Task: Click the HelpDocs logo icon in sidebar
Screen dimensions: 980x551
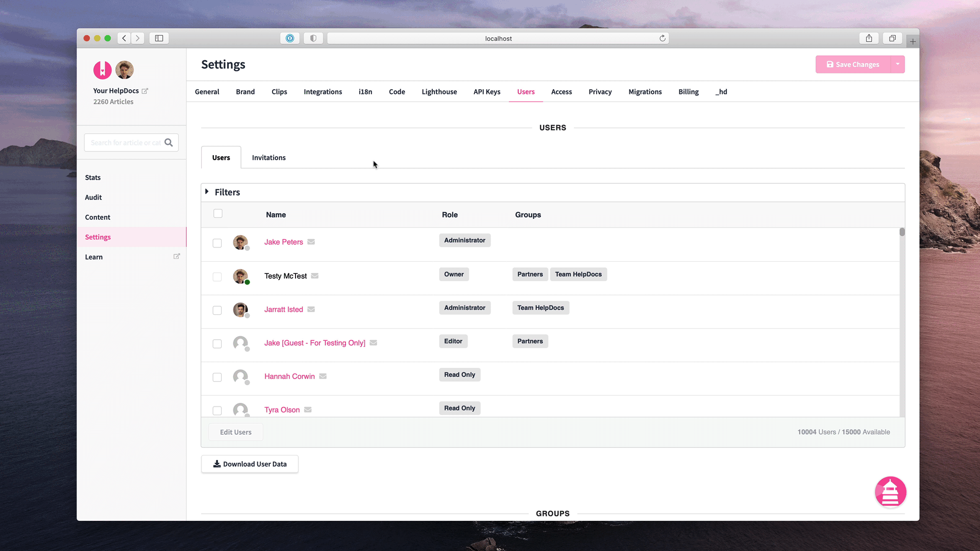Action: point(102,70)
